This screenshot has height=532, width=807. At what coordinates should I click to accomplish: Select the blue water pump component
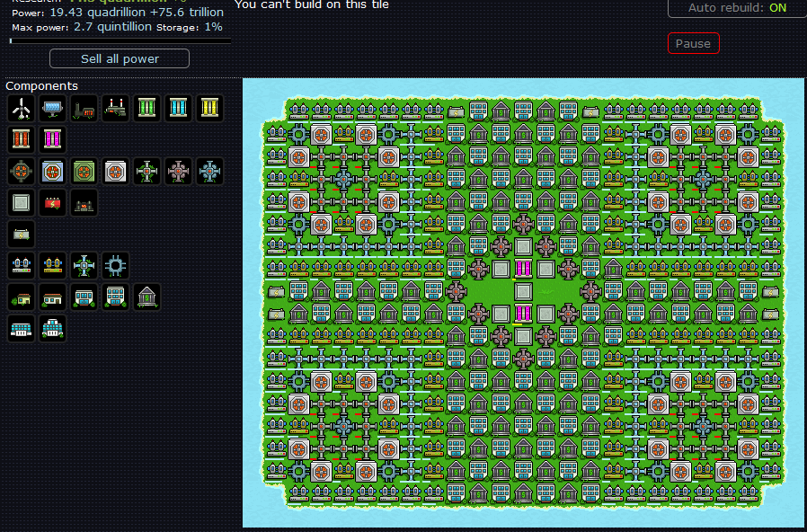21,265
